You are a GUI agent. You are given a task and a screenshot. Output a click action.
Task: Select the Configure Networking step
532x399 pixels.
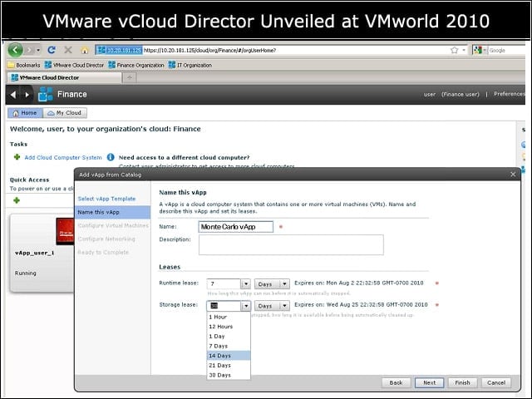point(106,239)
